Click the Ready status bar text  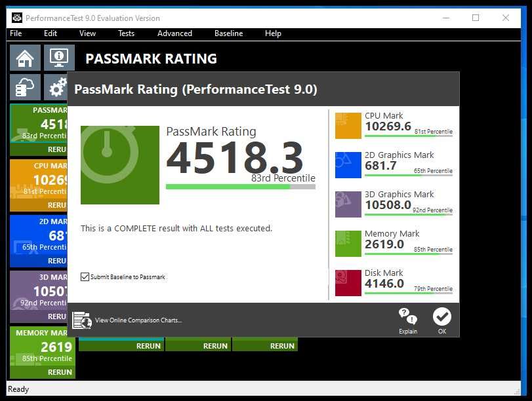[x=18, y=389]
